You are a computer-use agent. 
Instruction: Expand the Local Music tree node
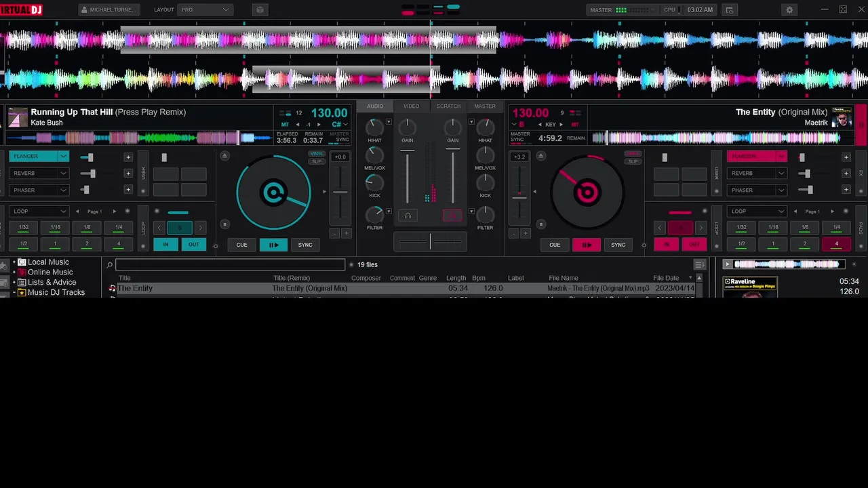click(x=14, y=262)
